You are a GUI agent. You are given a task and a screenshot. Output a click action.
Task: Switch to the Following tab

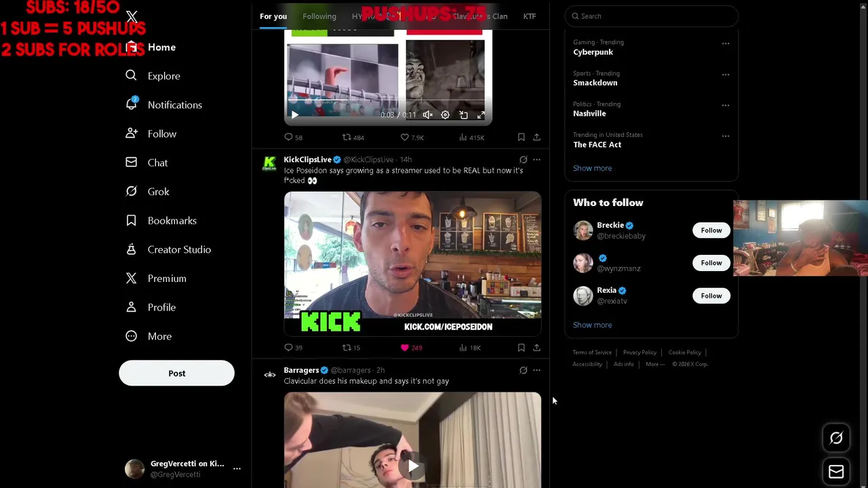point(319,16)
